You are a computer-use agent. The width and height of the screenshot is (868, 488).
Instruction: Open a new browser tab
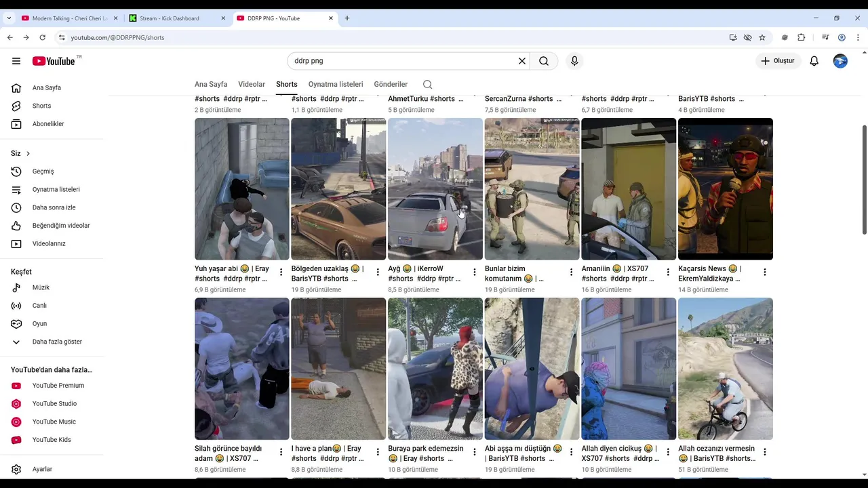(x=347, y=18)
